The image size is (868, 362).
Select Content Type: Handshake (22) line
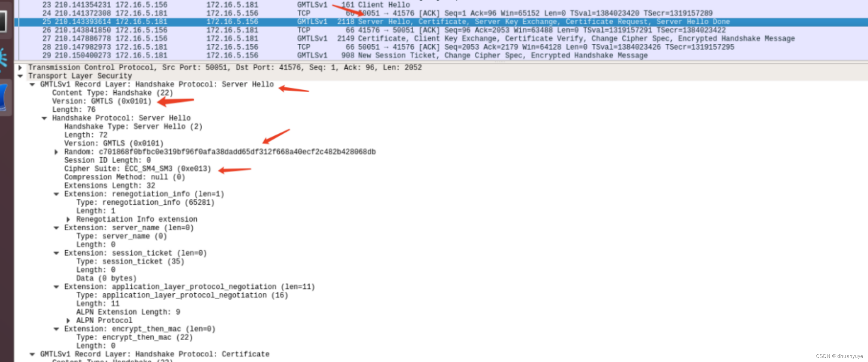pos(113,93)
